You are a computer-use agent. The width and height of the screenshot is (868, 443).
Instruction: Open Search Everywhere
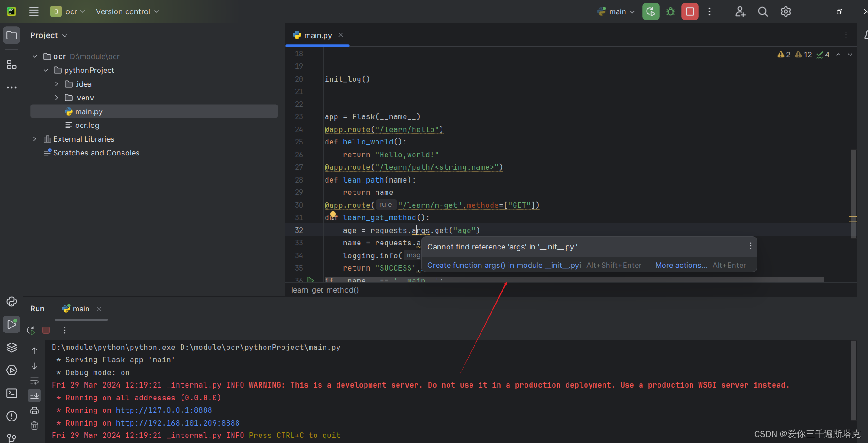point(763,11)
